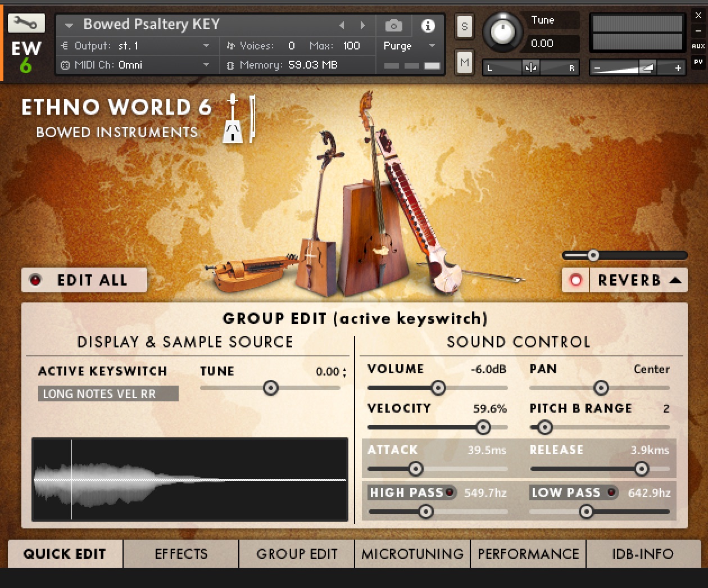Click the Tune knob in header
Screen dimensions: 708x588
click(x=502, y=31)
